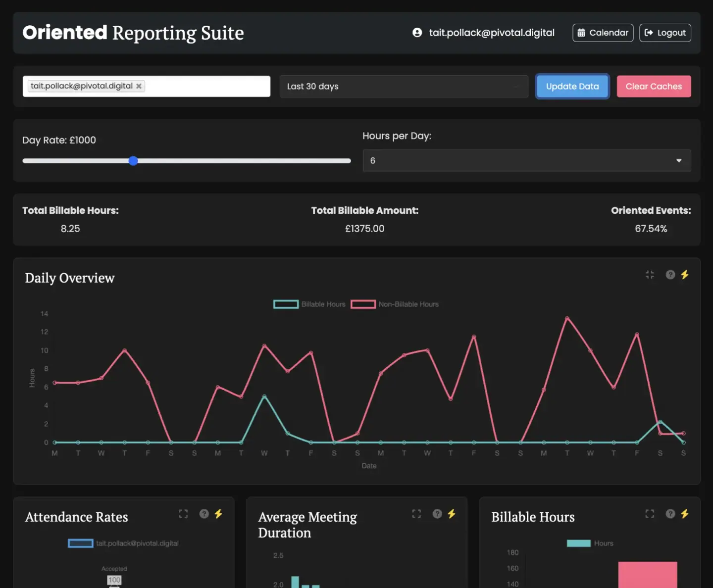Click the Total Billable Amount value £1375.00
This screenshot has height=588, width=713.
(365, 229)
